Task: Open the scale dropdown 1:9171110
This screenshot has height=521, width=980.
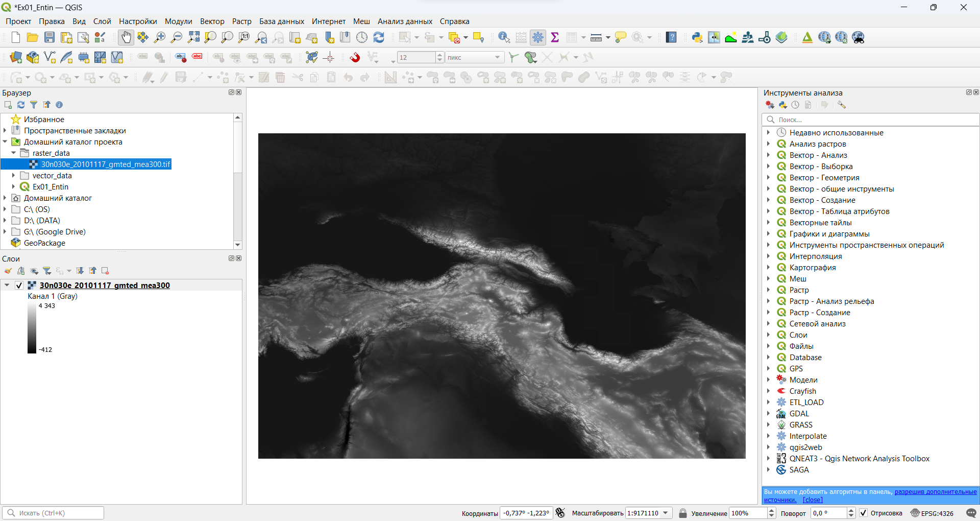Action: (x=666, y=513)
